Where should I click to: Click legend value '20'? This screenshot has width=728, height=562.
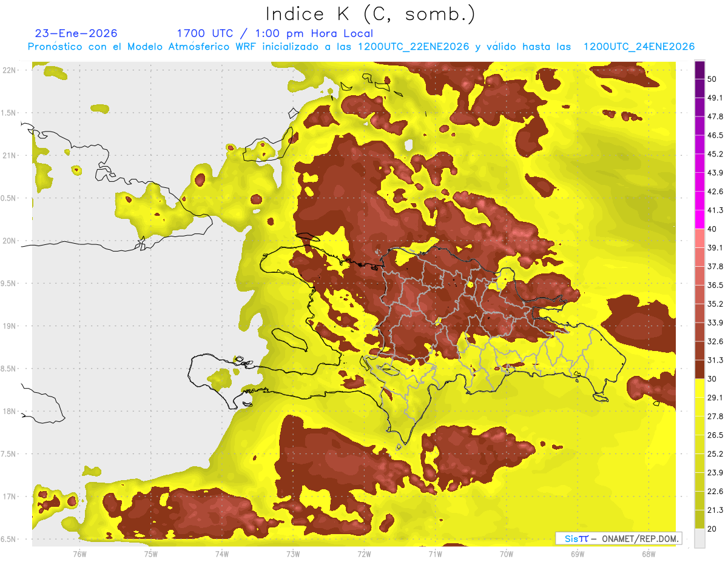[x=712, y=529]
